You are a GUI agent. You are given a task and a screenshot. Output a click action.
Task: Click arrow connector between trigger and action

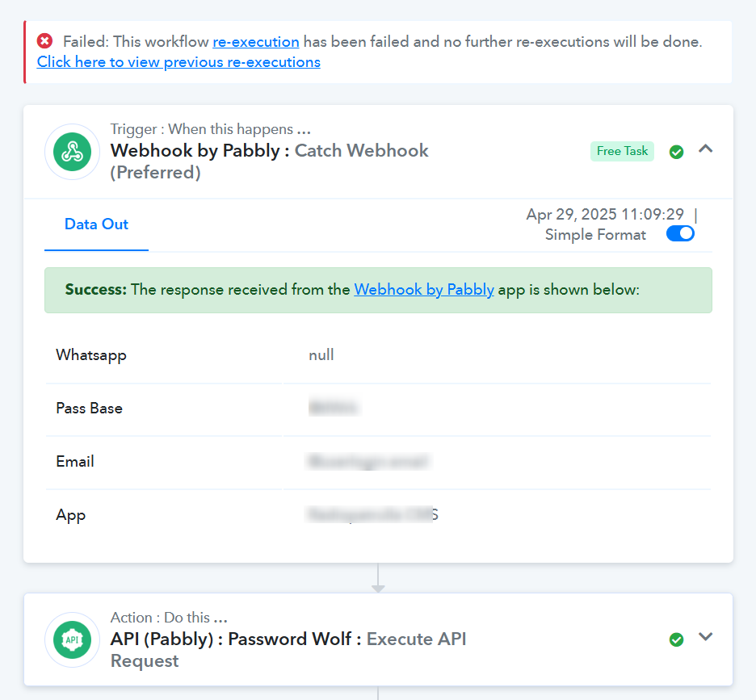click(x=378, y=578)
